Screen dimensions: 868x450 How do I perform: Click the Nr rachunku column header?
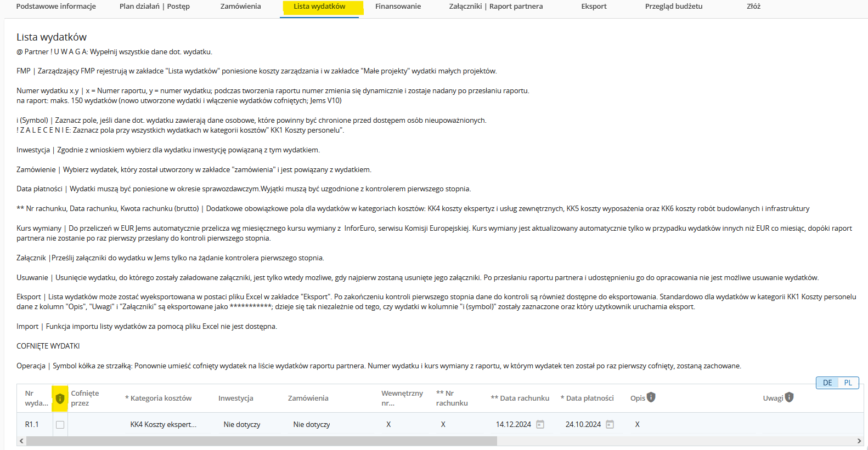(x=452, y=398)
